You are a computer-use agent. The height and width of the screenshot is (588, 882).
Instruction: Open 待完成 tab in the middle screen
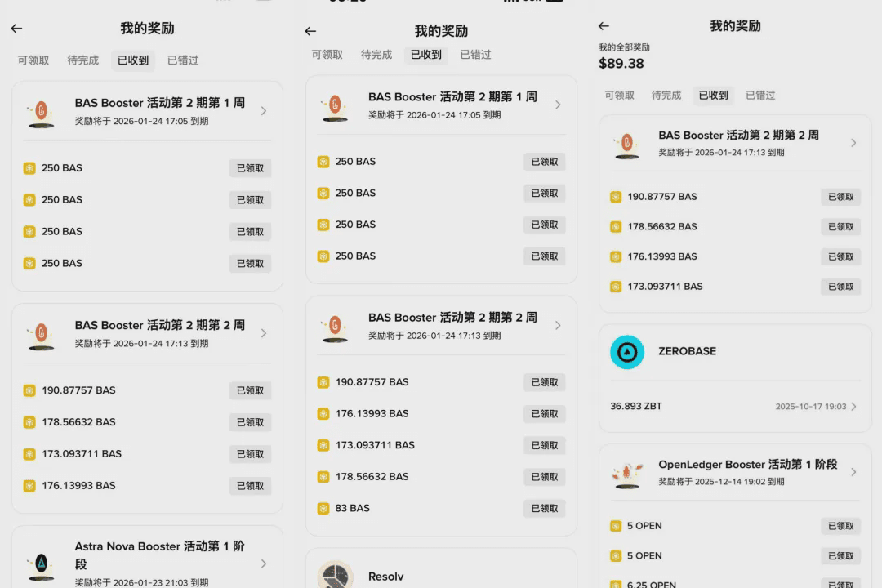[x=376, y=55]
